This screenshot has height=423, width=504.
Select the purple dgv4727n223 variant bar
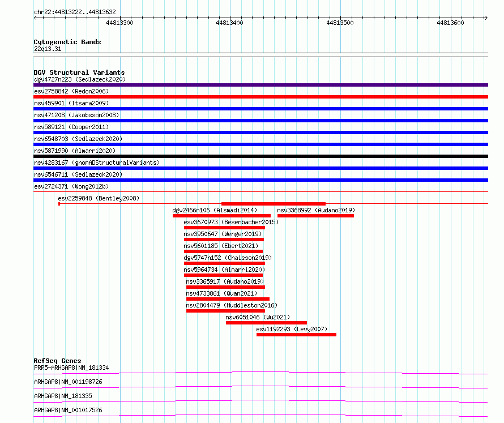pyautogui.click(x=260, y=85)
